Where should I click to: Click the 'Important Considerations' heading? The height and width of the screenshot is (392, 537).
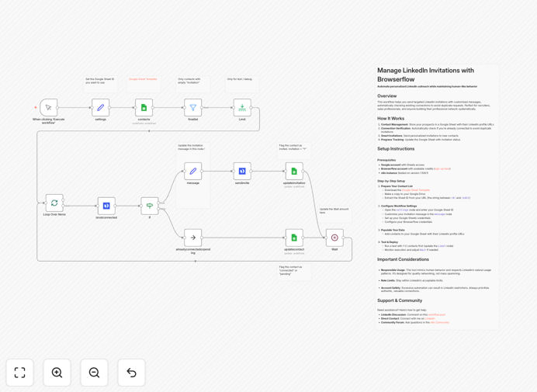[x=403, y=259]
